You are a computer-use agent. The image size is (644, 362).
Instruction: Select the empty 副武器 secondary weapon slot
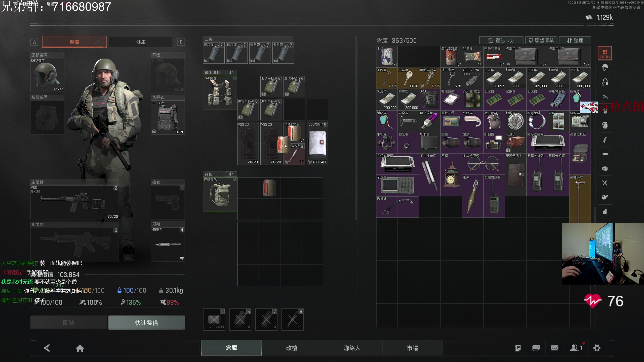point(74,244)
